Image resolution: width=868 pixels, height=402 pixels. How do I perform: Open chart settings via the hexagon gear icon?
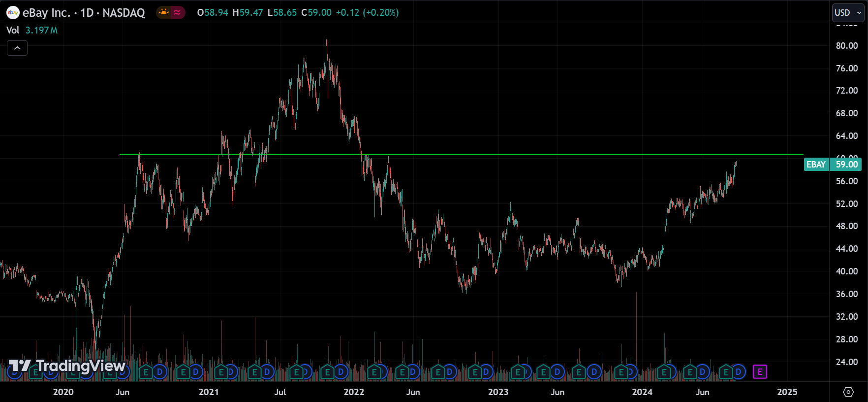tap(848, 392)
